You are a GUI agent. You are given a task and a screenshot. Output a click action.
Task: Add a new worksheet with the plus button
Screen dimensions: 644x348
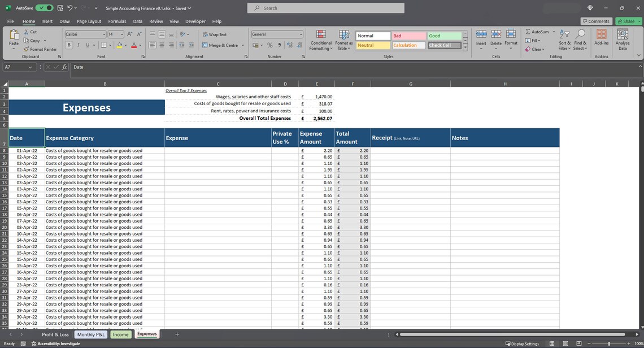point(177,334)
